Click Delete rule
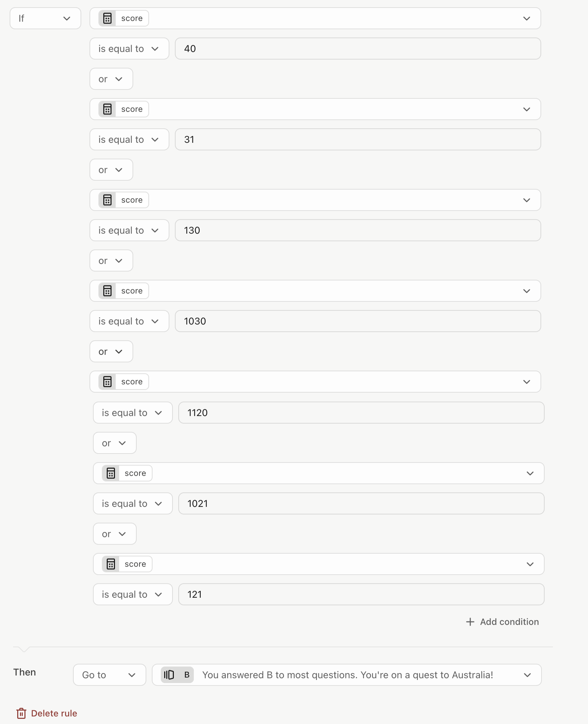588x724 pixels. [x=47, y=713]
